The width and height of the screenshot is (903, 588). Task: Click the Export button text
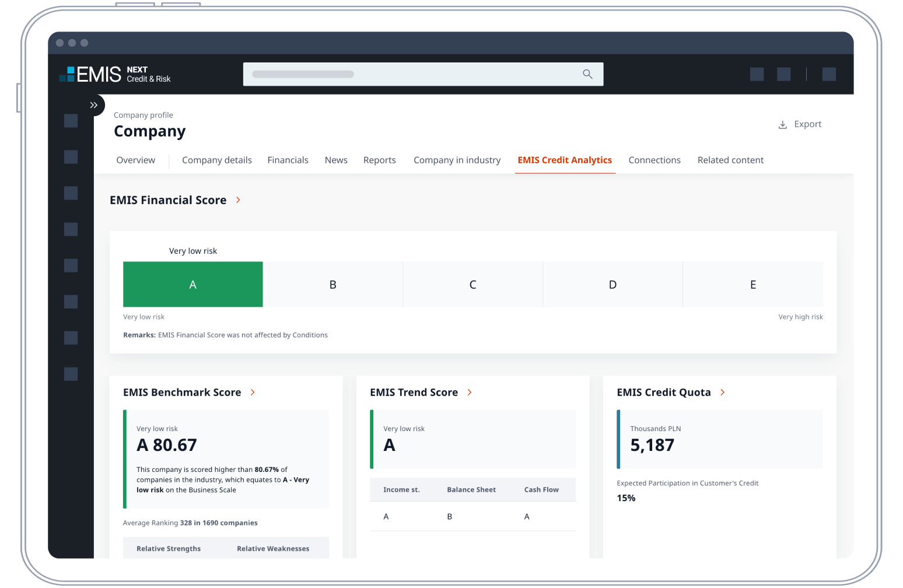tap(807, 124)
